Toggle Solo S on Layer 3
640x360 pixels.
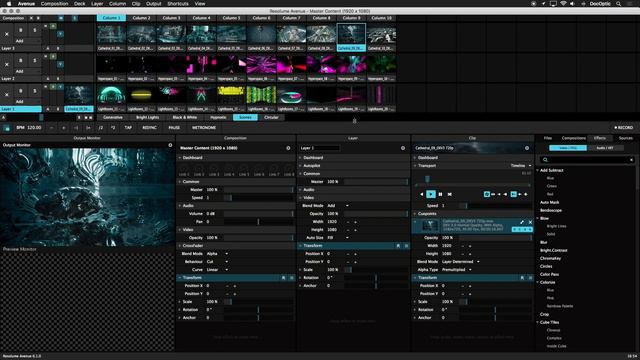coord(35,30)
